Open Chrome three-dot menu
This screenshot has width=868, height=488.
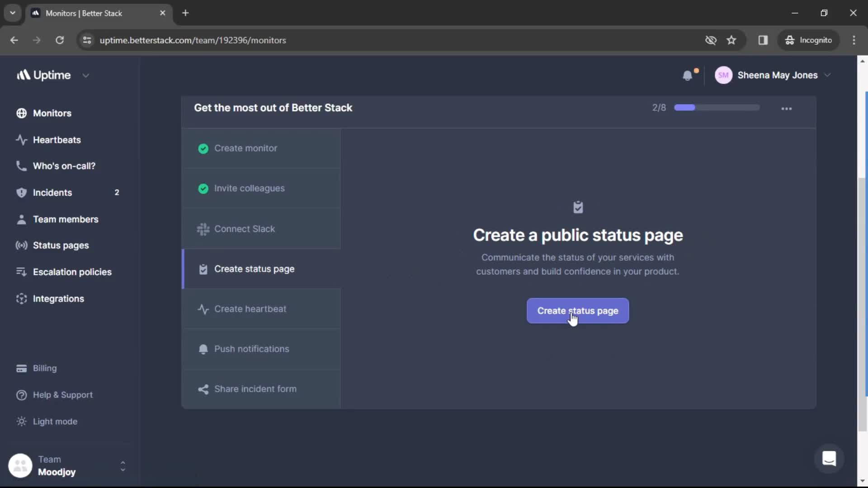click(x=854, y=40)
